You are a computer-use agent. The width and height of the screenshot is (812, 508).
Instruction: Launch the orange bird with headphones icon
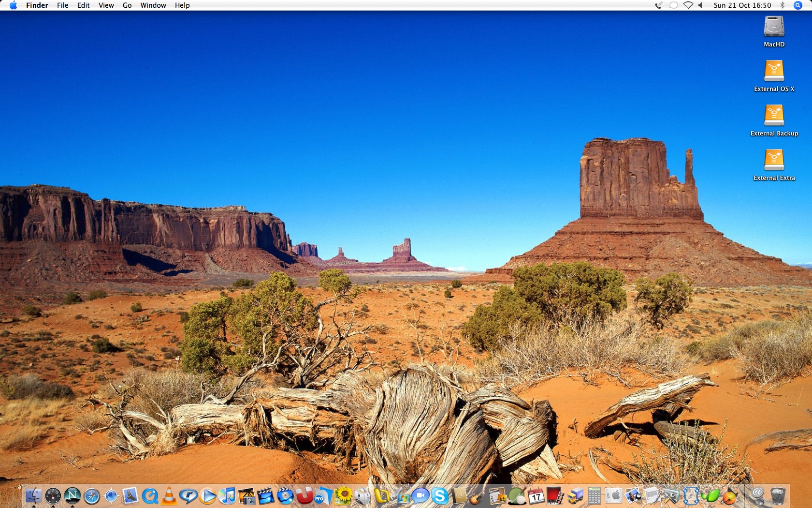[730, 496]
